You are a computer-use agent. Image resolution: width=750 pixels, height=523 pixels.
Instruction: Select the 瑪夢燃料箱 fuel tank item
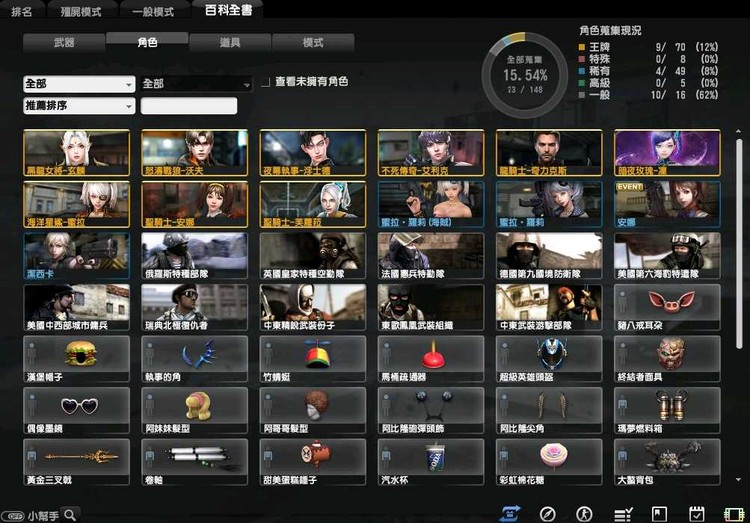click(667, 411)
